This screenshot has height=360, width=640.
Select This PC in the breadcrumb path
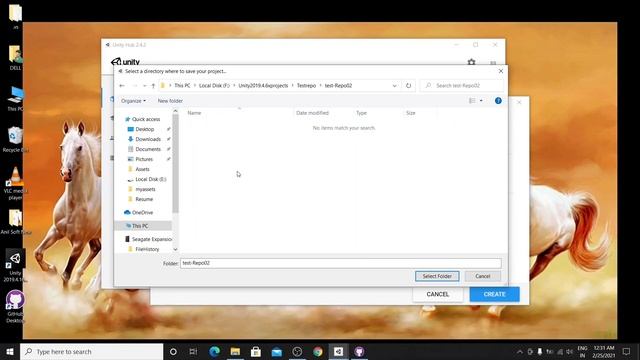click(182, 86)
